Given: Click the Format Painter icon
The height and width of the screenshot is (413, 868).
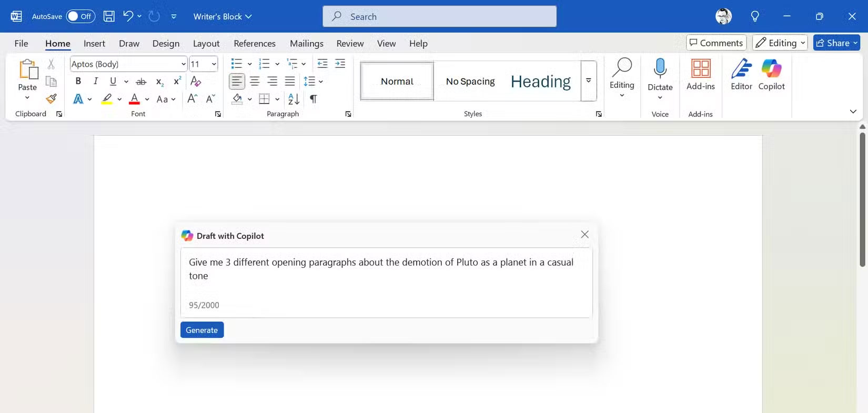Looking at the screenshot, I should click(x=51, y=99).
